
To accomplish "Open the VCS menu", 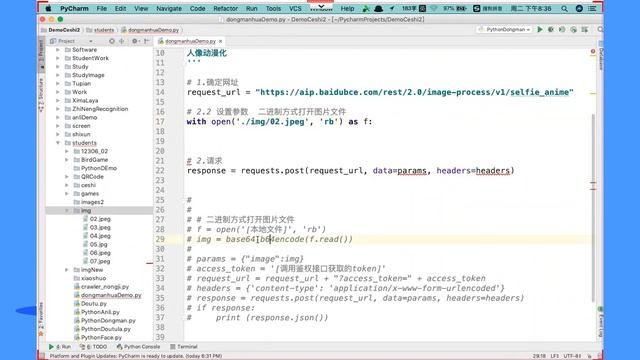I will point(295,8).
